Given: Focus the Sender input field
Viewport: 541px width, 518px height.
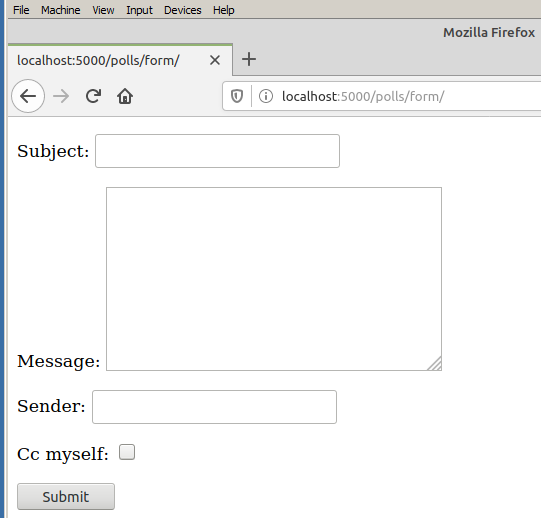Looking at the screenshot, I should 214,407.
